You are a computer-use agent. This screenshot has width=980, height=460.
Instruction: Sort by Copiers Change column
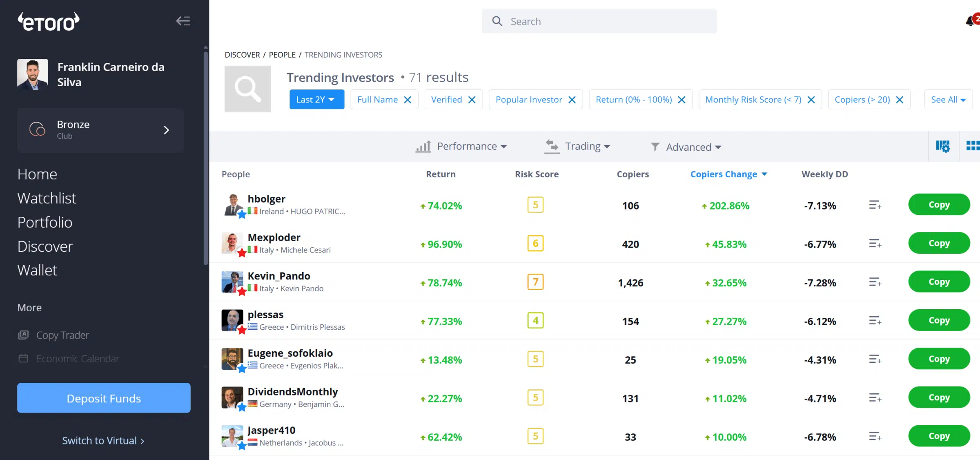tap(728, 174)
